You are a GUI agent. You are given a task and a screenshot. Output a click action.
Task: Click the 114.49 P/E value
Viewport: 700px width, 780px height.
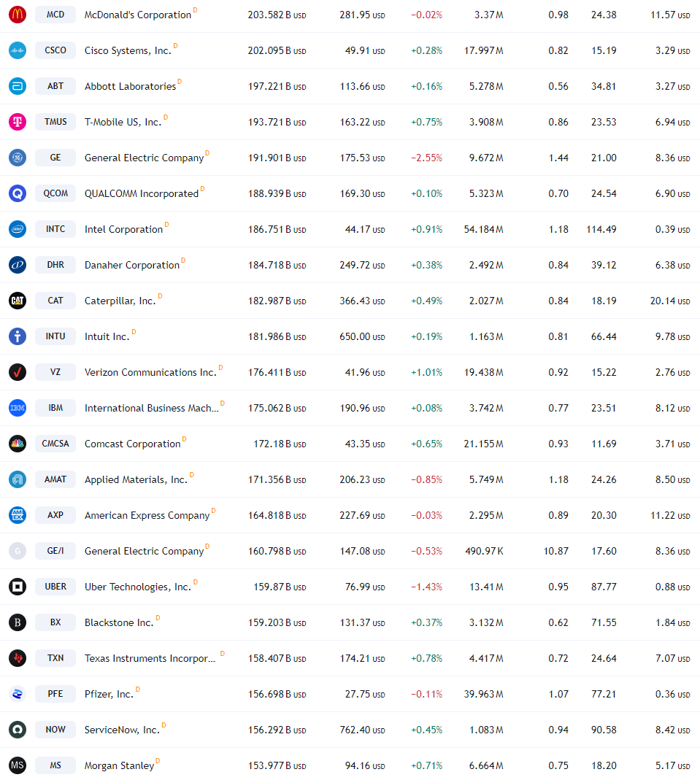601,229
